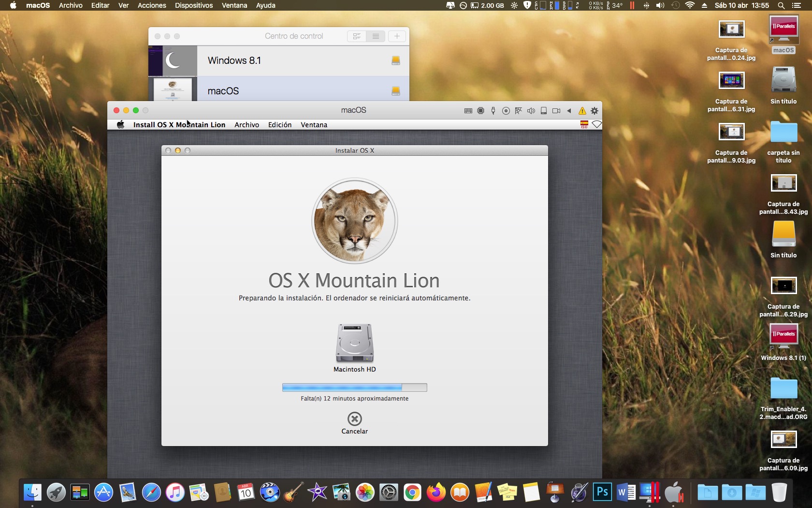Open Launchpad rocket in the Dock
Image resolution: width=812 pixels, height=508 pixels.
click(56, 493)
